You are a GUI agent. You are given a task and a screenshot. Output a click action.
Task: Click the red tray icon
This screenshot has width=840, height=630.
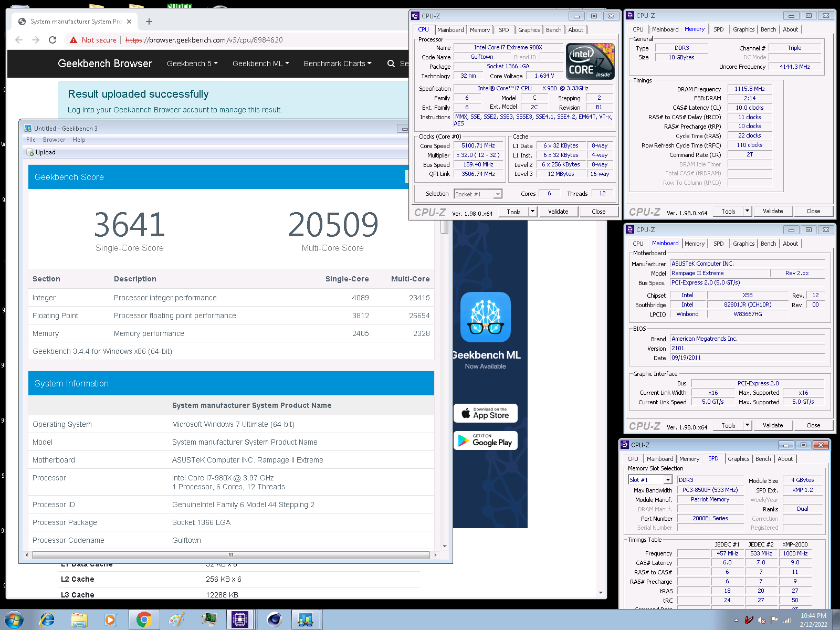[749, 620]
